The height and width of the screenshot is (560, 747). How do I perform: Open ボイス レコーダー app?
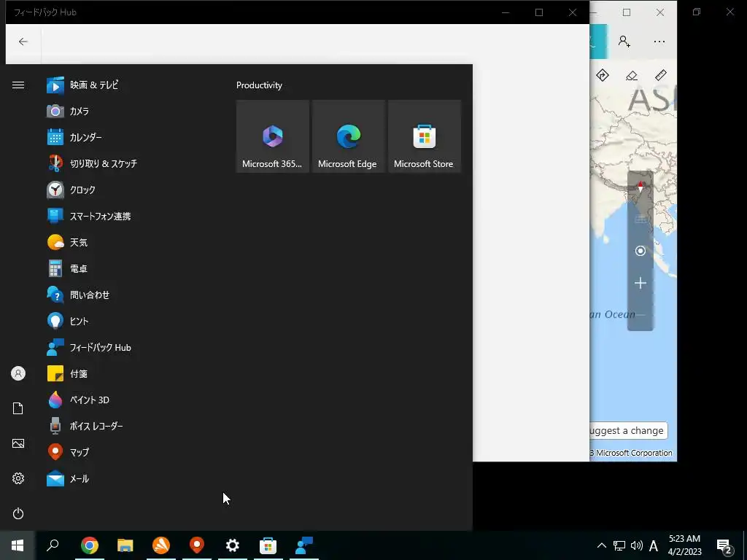tap(128, 426)
